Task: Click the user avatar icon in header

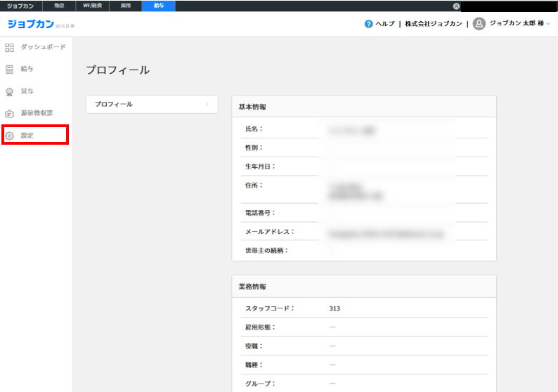Action: [x=479, y=24]
